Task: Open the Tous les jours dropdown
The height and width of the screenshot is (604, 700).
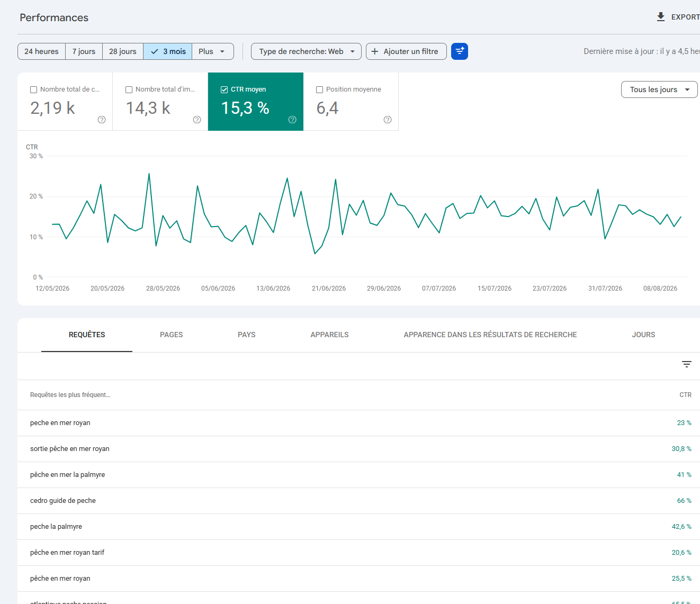Action: 659,89
